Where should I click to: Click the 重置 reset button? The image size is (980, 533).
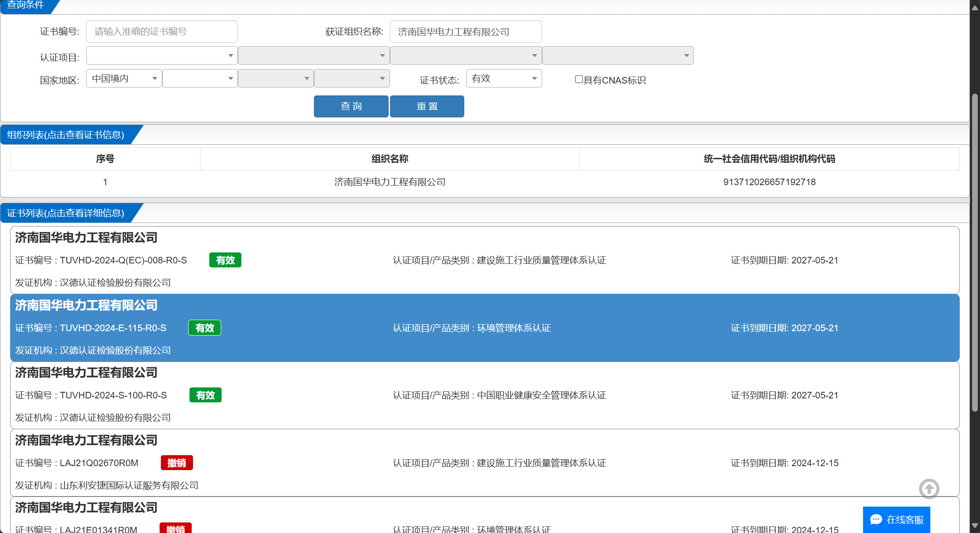[x=427, y=106]
